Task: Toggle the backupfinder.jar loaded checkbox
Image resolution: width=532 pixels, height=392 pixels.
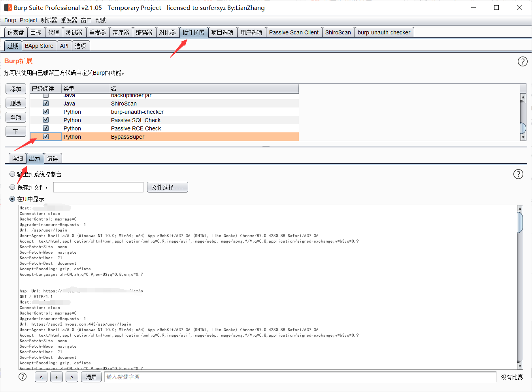Action: [46, 95]
